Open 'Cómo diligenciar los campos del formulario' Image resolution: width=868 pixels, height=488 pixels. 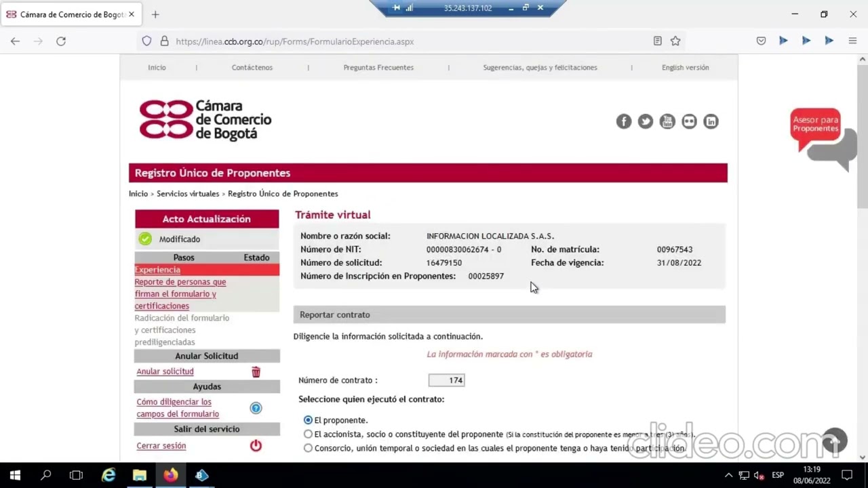click(x=178, y=408)
